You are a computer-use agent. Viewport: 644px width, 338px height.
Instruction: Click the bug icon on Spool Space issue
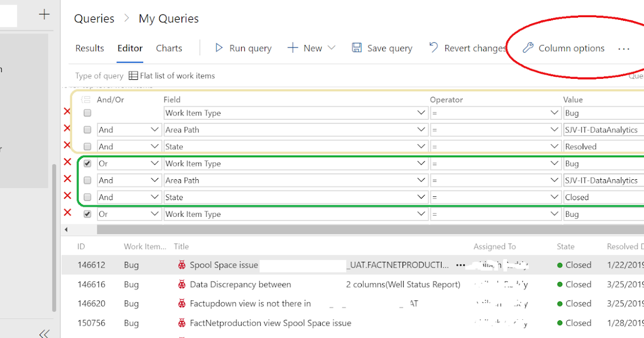coord(183,264)
